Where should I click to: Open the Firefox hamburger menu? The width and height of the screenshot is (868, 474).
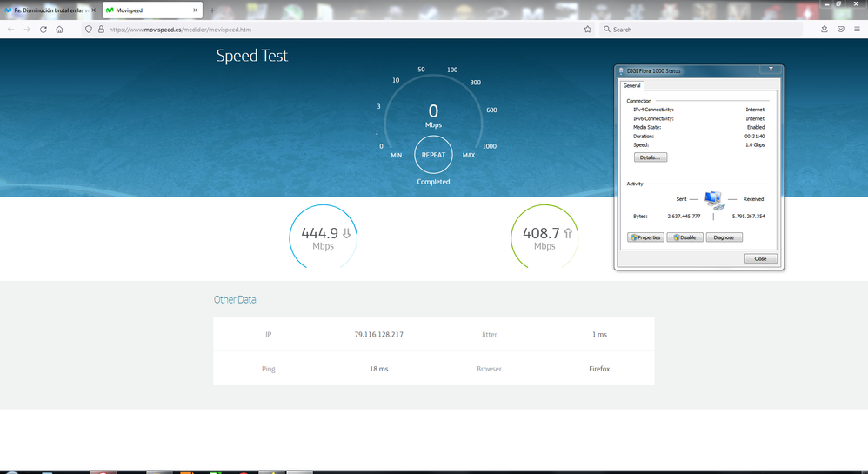pyautogui.click(x=857, y=30)
